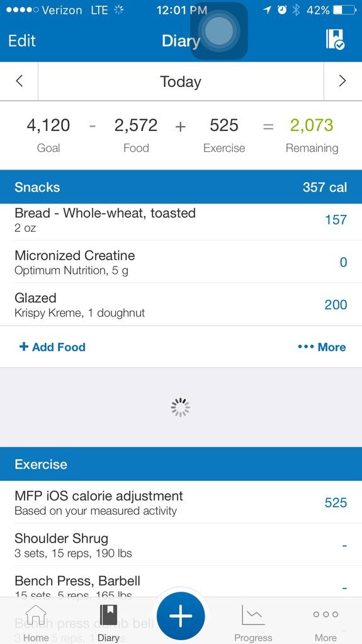Tap Edit in the header
The width and height of the screenshot is (362, 644).
click(22, 41)
